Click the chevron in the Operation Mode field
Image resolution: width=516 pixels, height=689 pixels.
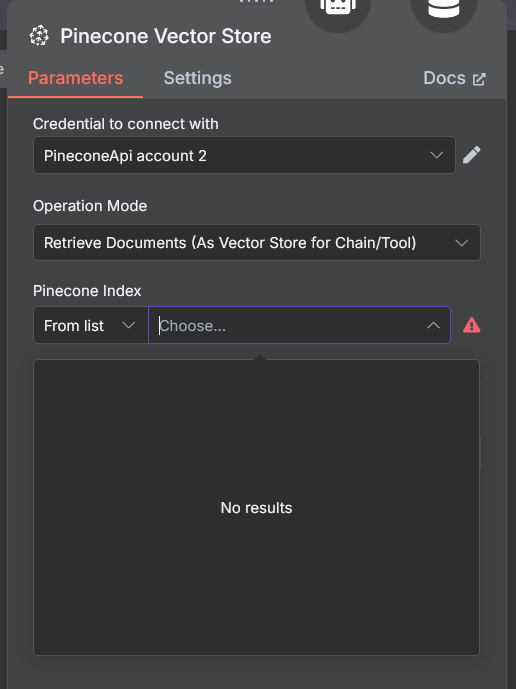point(461,243)
